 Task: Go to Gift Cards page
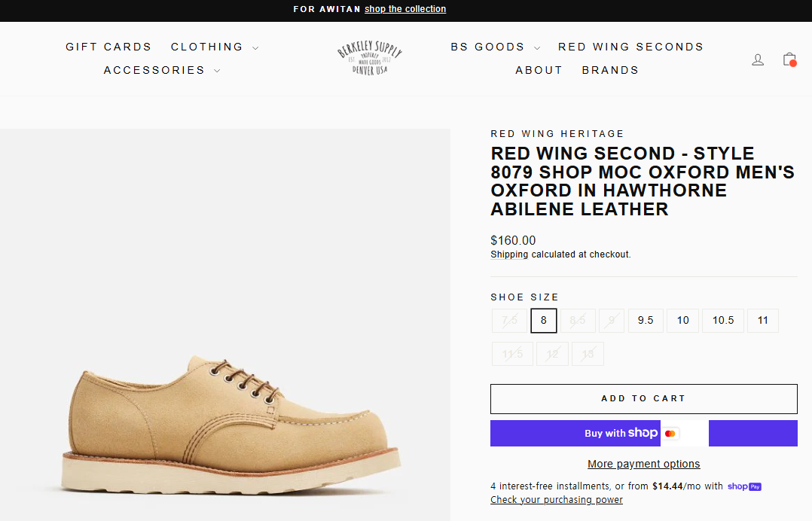(x=108, y=47)
